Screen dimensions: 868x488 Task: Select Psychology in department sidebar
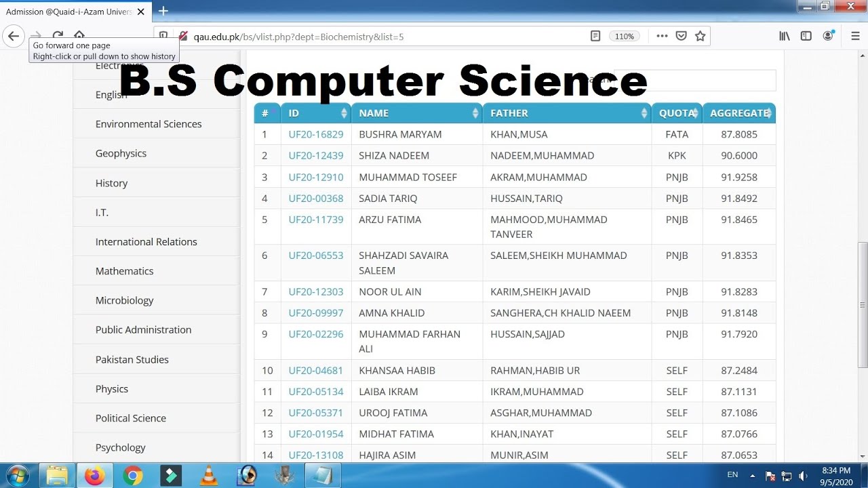[x=120, y=447]
